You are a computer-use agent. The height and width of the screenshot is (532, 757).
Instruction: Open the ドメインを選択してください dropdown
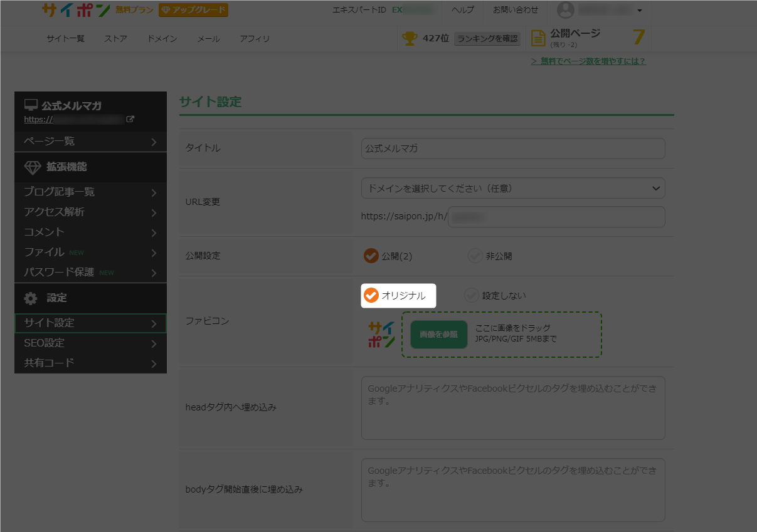[x=513, y=188]
